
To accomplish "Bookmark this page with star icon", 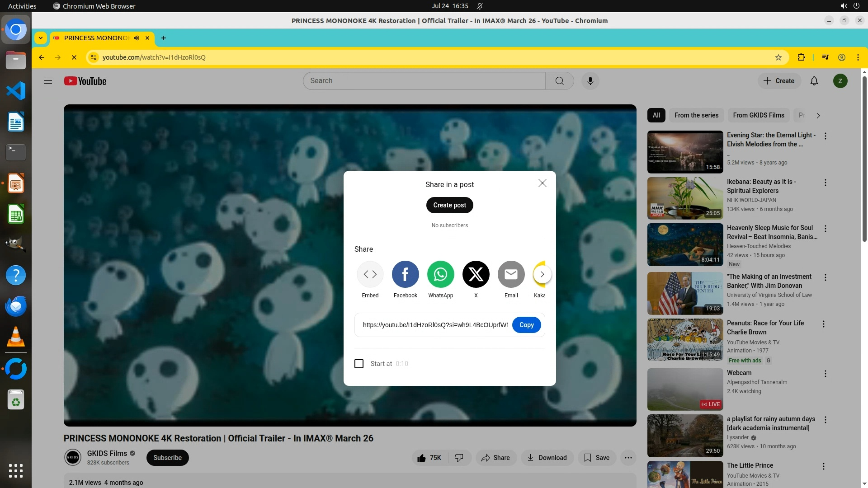I will [x=778, y=57].
